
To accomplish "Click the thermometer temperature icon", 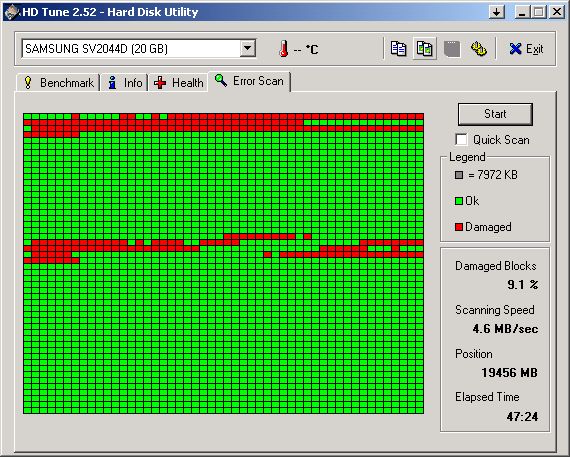I will pos(284,49).
